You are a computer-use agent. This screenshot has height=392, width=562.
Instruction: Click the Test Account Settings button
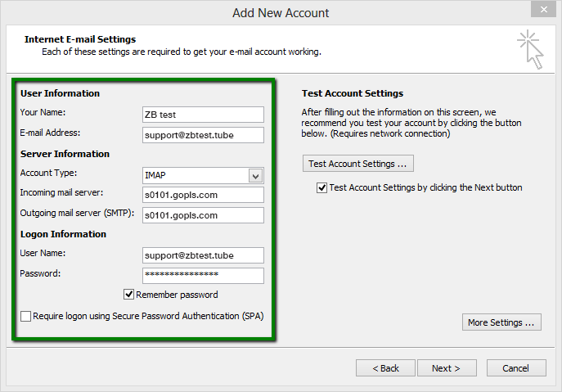point(357,164)
